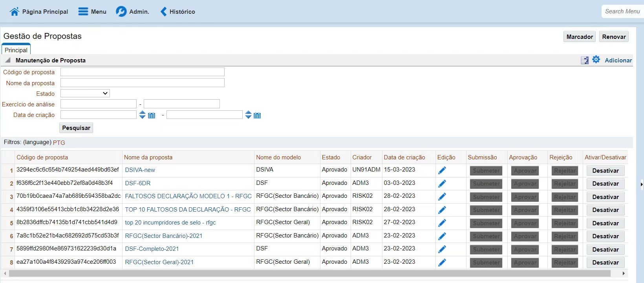Image resolution: width=644 pixels, height=283 pixels.
Task: Click the Pesquisar button
Action: coord(76,128)
